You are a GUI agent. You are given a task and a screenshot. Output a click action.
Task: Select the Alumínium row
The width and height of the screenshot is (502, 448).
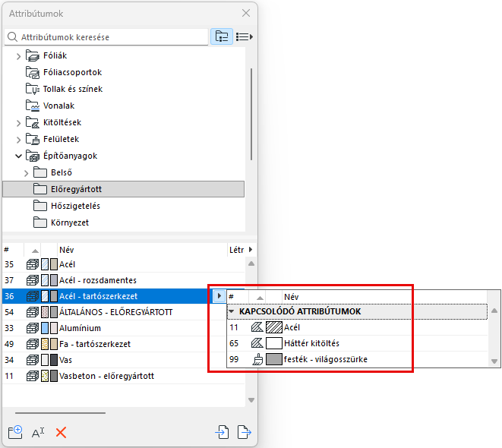point(123,328)
